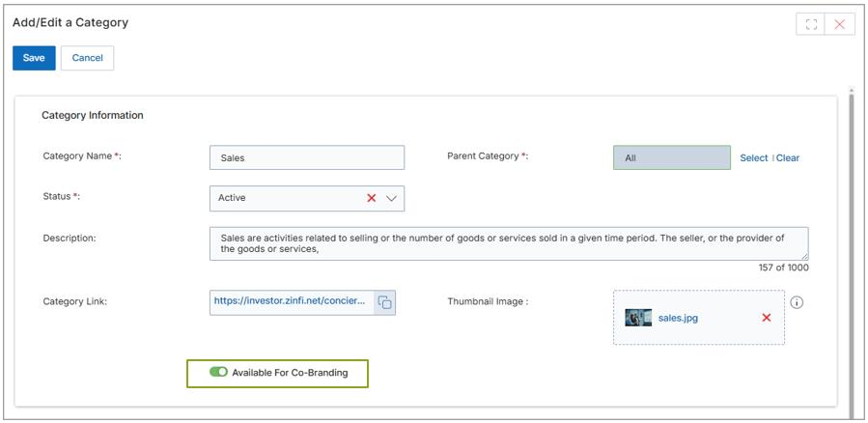Click the red X in Status dropdown
868x423 pixels.
point(372,198)
